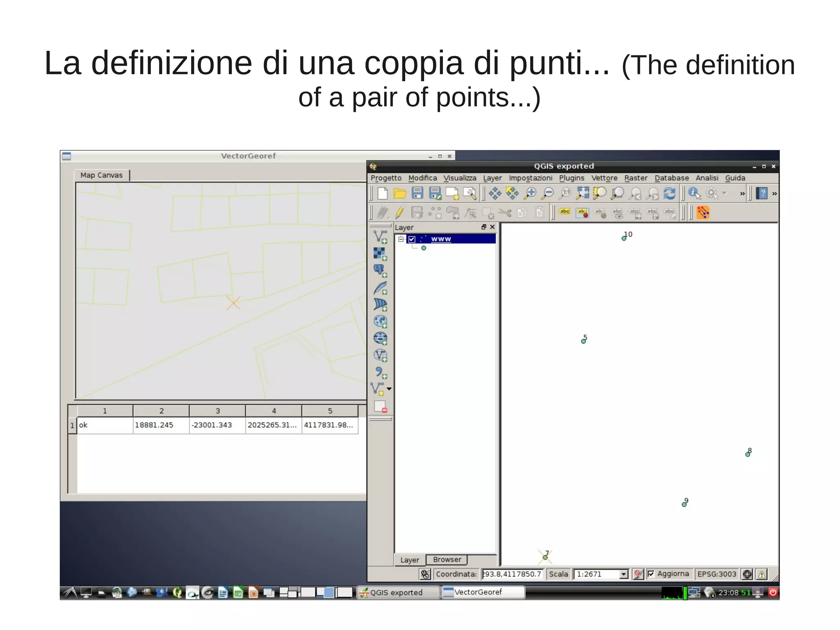Screen dimensions: 840x630
Task: Switch to the Browser panel tab
Action: coord(447,560)
